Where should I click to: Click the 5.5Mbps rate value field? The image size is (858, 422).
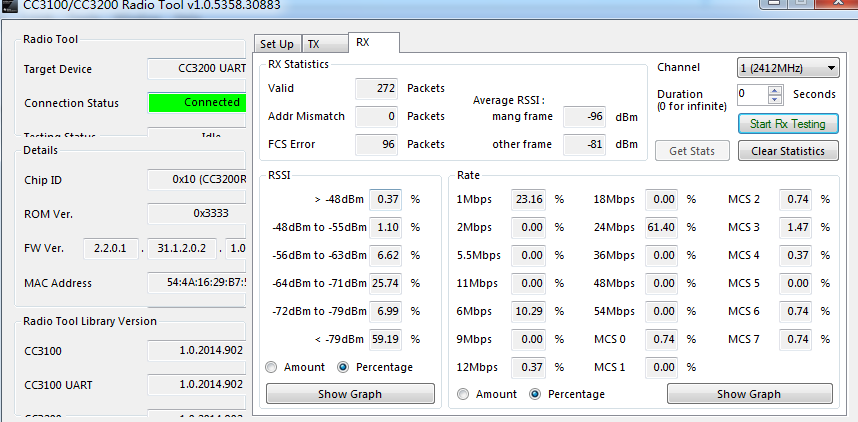click(x=529, y=256)
